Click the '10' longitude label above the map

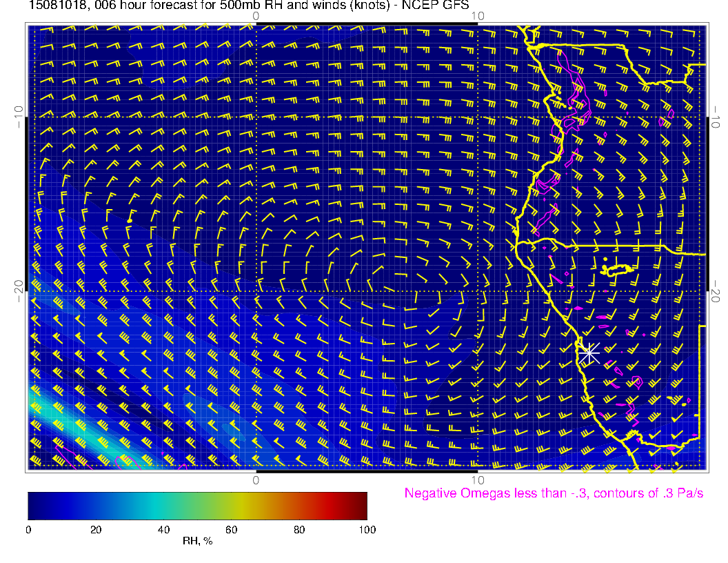(x=476, y=15)
